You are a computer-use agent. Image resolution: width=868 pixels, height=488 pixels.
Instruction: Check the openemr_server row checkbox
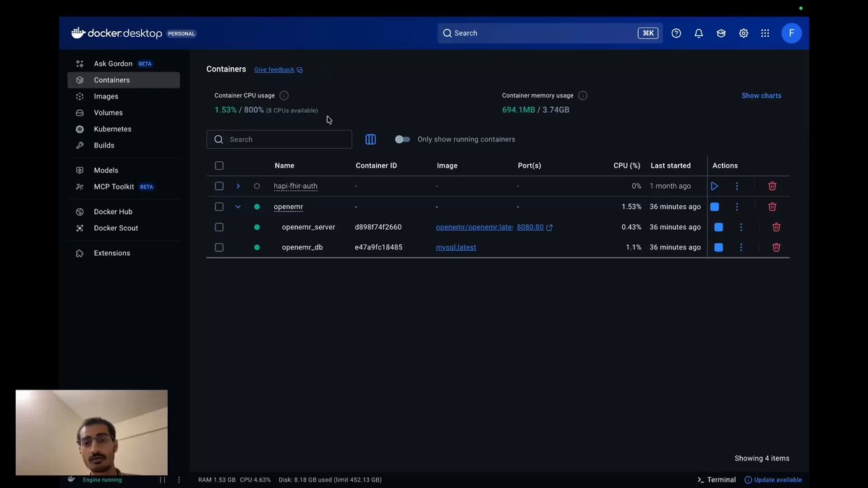point(219,227)
